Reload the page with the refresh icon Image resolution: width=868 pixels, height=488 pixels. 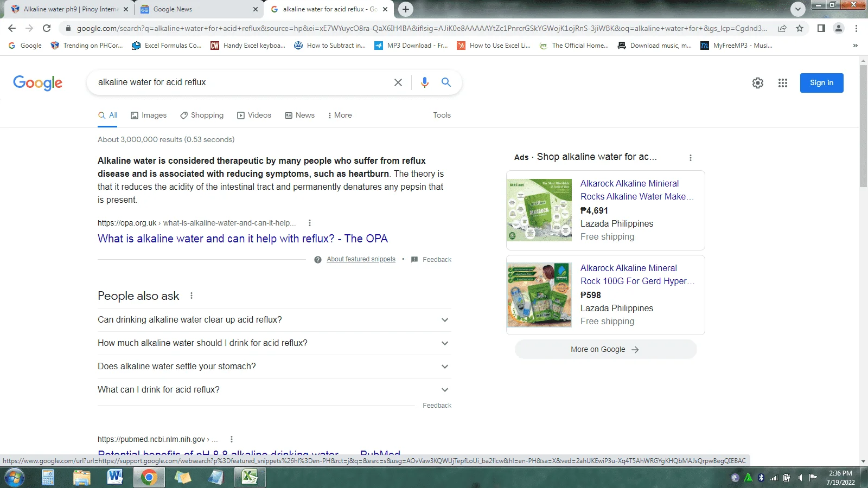pyautogui.click(x=47, y=28)
